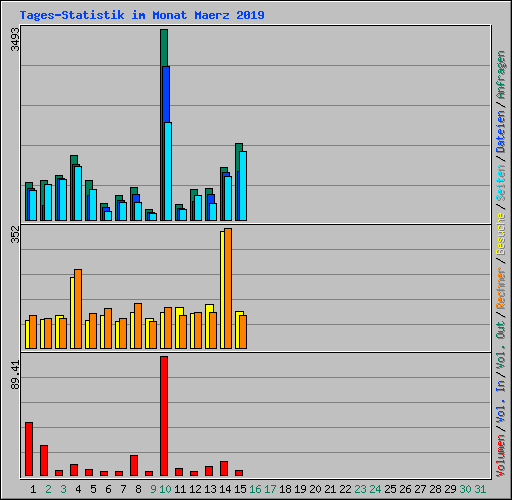This screenshot has height=500, width=512.
Task: Click day label 21 on the x-axis
Action: click(330, 489)
